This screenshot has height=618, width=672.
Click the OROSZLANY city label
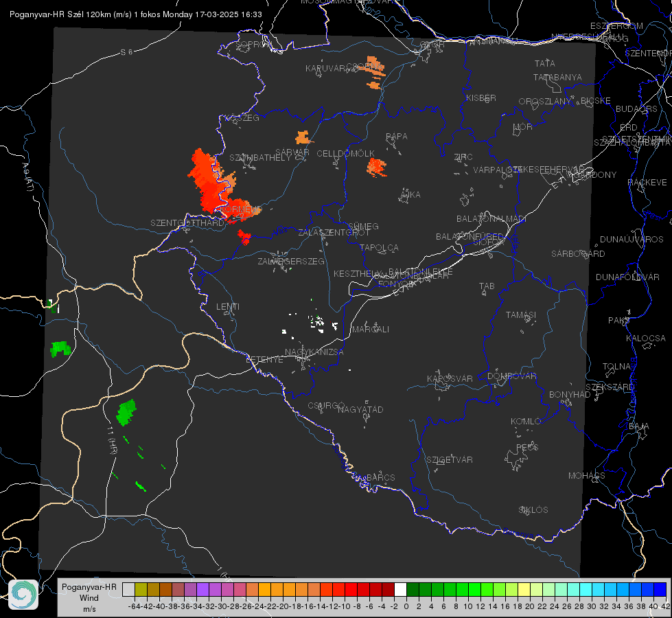[545, 101]
